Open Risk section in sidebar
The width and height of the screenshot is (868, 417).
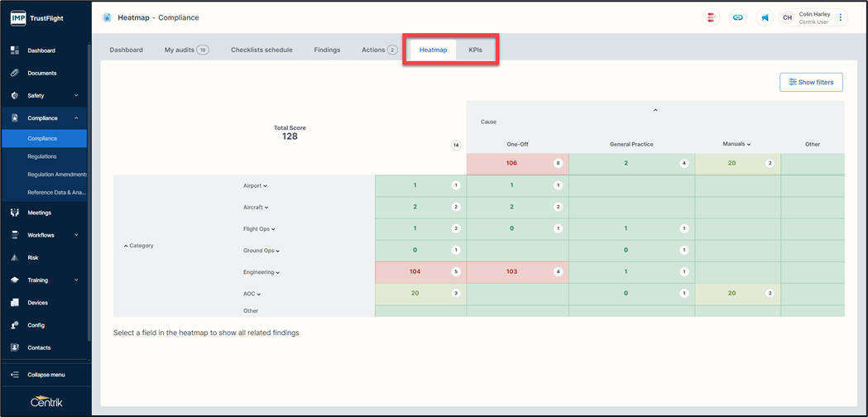[33, 257]
